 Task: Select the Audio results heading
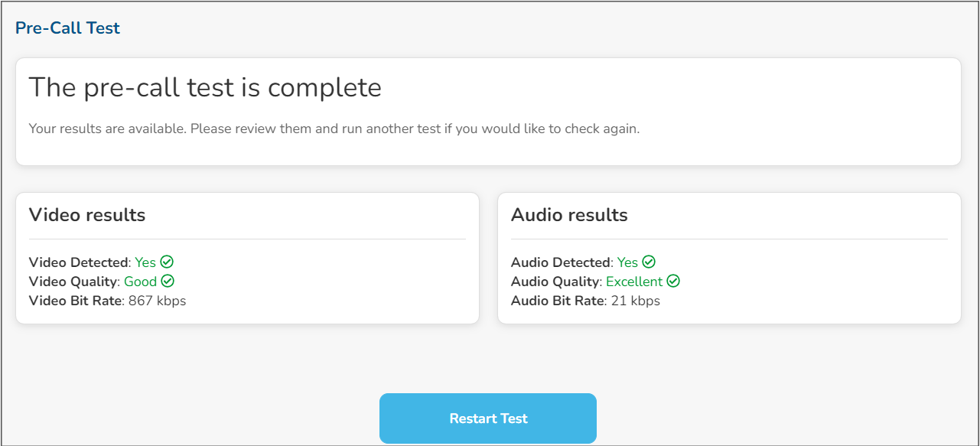tap(569, 215)
